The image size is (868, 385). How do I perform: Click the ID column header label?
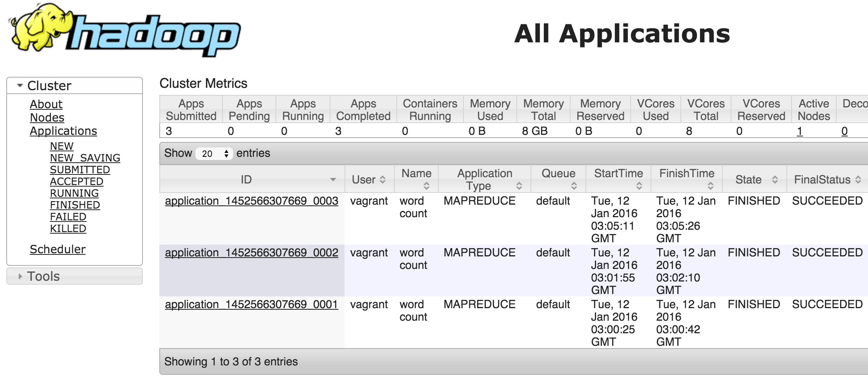click(x=246, y=180)
